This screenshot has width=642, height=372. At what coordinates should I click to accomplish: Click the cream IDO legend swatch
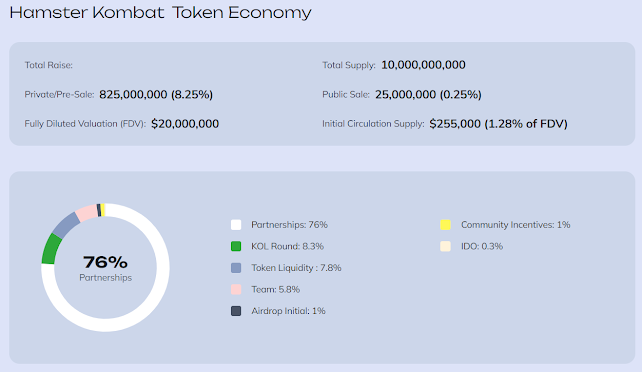(x=445, y=246)
